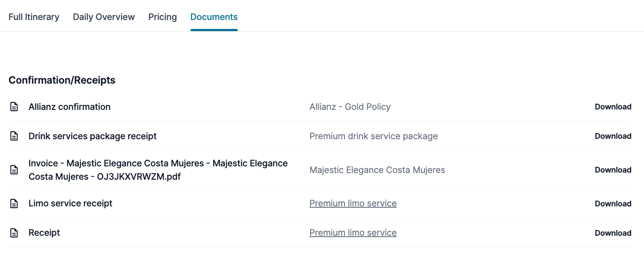Download the Drink services package receipt

(613, 136)
